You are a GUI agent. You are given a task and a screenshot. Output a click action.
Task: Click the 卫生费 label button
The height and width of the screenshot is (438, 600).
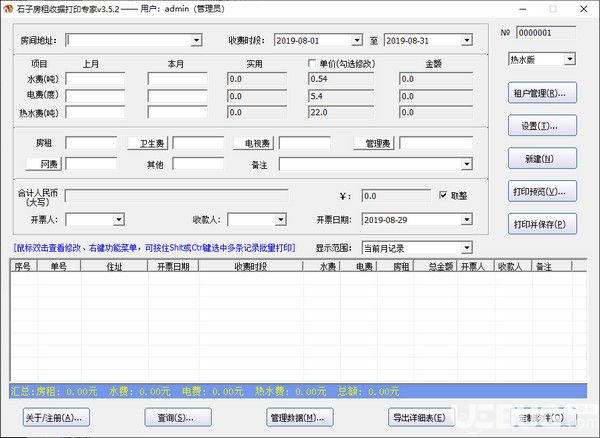pyautogui.click(x=148, y=143)
